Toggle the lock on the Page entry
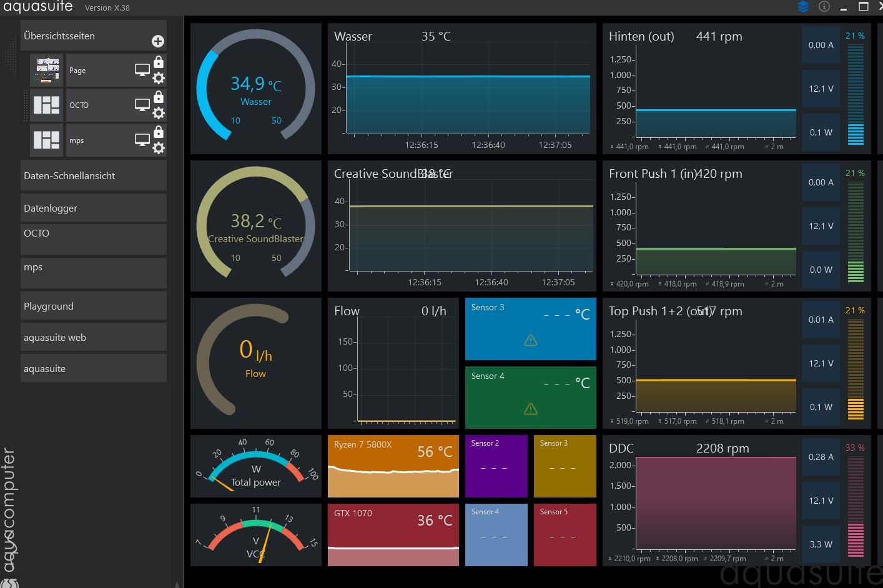883x588 pixels. coord(159,62)
